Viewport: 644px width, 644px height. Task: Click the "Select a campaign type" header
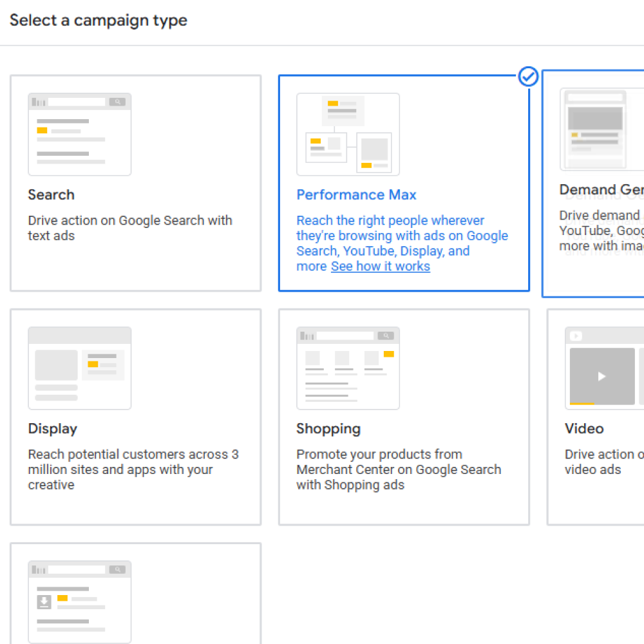(x=98, y=20)
